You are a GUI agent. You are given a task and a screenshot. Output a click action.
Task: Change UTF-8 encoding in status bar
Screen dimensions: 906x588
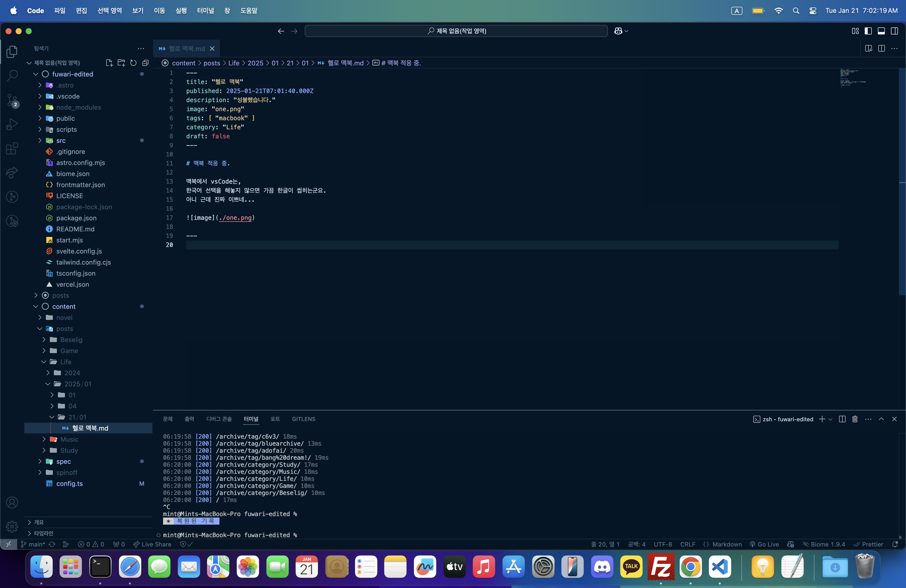coord(663,544)
